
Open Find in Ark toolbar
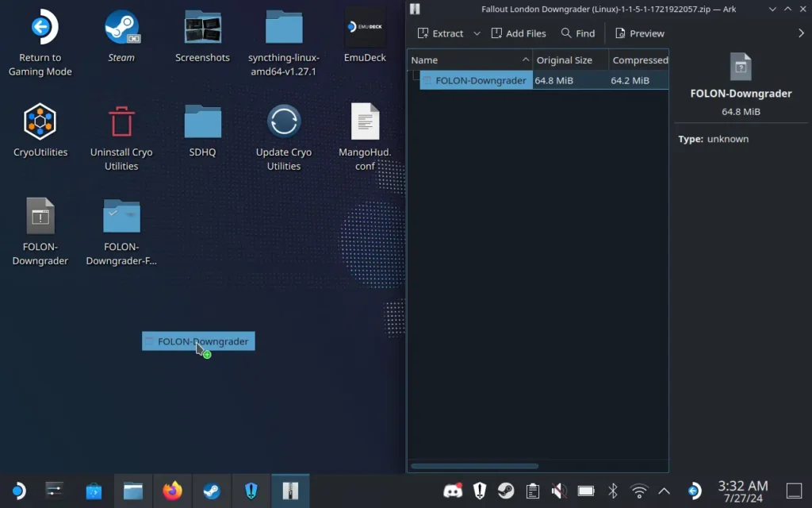click(578, 33)
